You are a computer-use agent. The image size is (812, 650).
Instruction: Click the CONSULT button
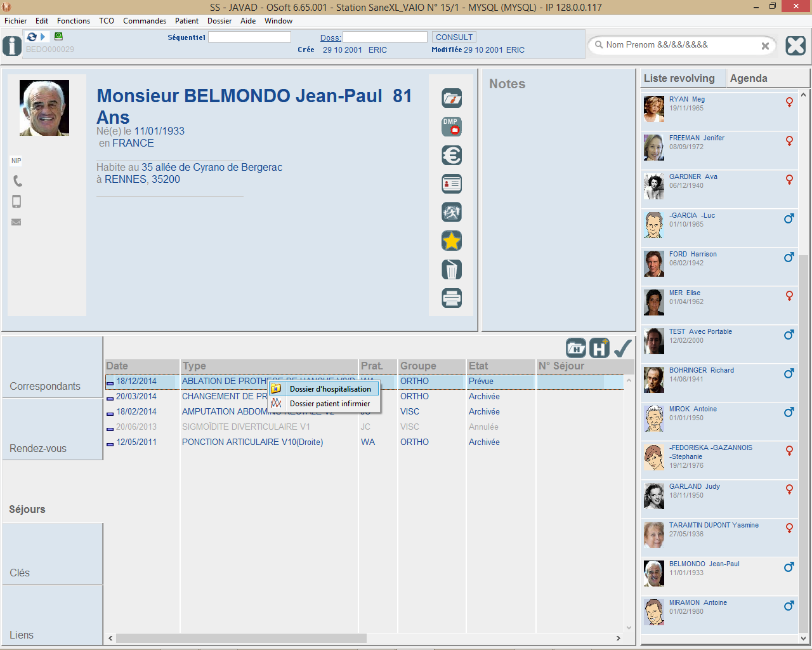click(x=454, y=37)
